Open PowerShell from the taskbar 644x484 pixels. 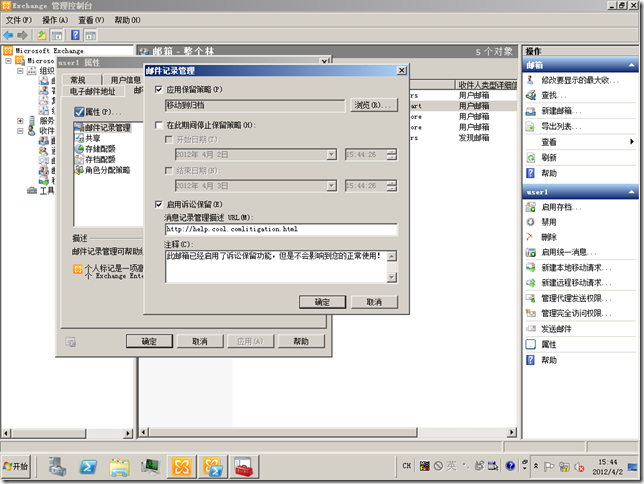88,466
